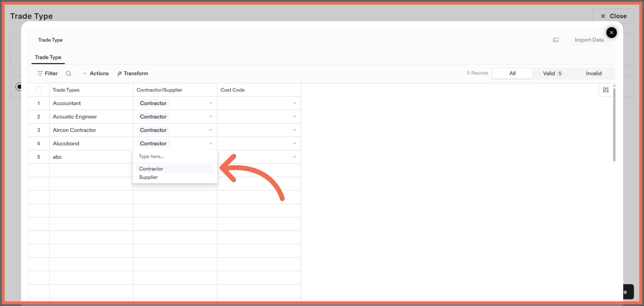
Task: Switch to the Invalid records tab
Action: (594, 73)
